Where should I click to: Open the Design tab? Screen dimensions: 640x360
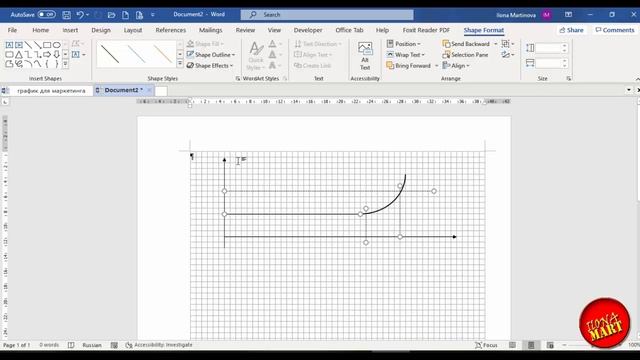tap(101, 30)
